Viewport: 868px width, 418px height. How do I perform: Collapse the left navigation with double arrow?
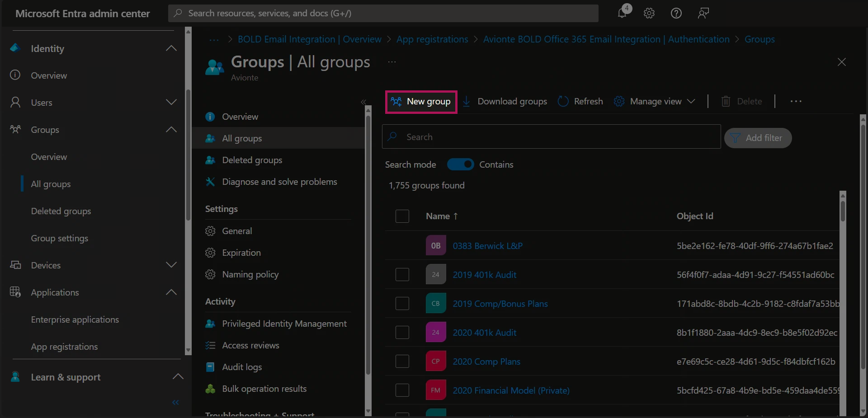175,402
